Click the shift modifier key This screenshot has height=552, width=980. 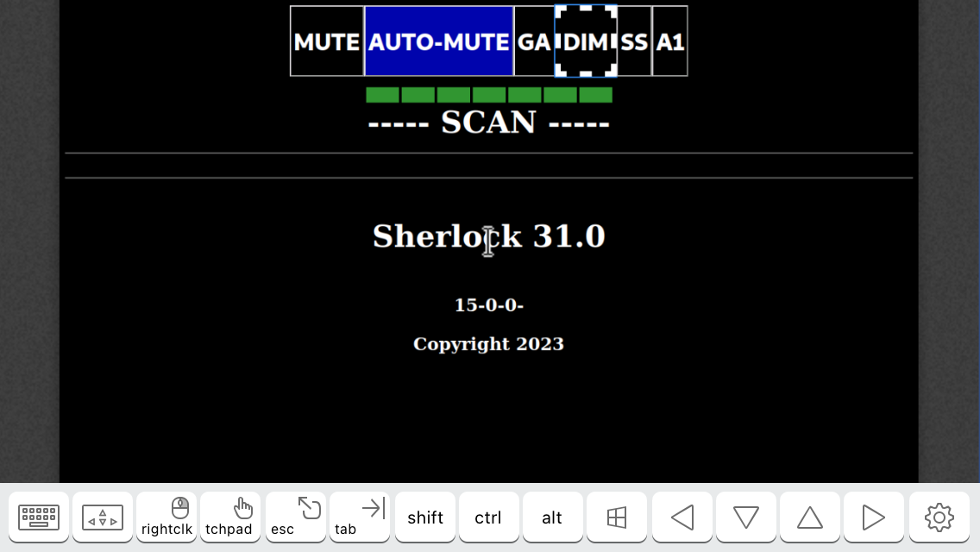pos(425,517)
